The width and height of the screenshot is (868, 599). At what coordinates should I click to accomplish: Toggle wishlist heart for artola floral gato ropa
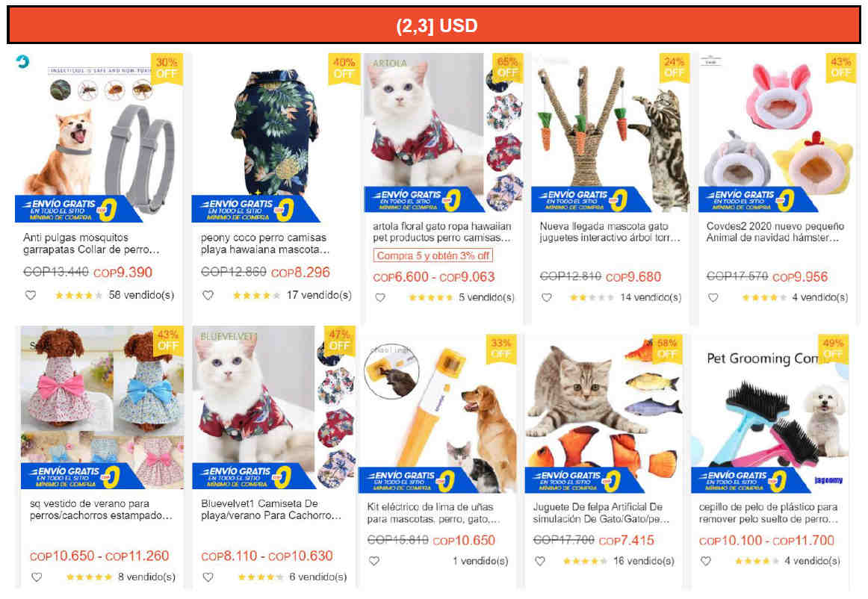(380, 298)
